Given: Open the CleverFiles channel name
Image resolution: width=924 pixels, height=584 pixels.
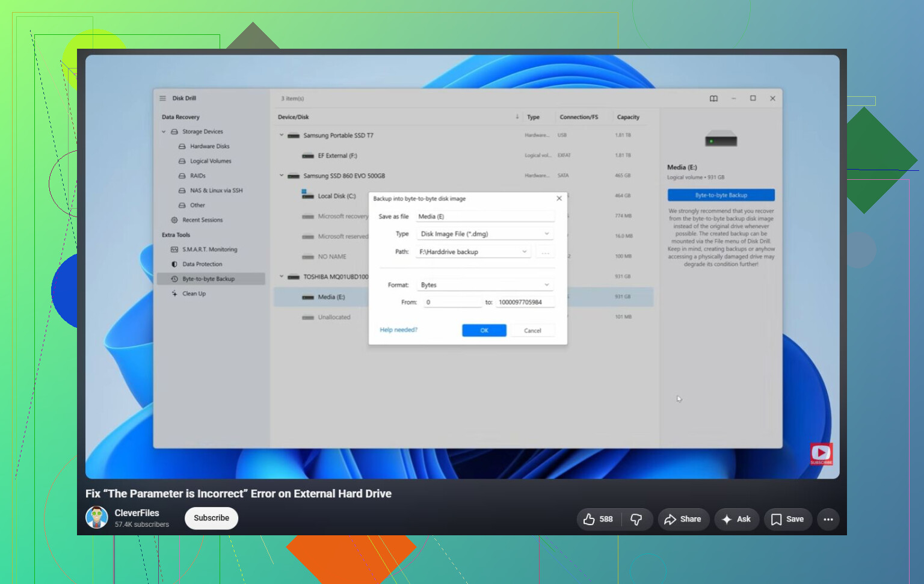Looking at the screenshot, I should (137, 513).
